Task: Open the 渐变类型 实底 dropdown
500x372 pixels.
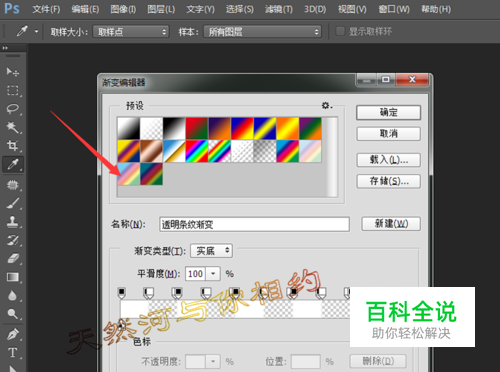Action: [x=211, y=251]
